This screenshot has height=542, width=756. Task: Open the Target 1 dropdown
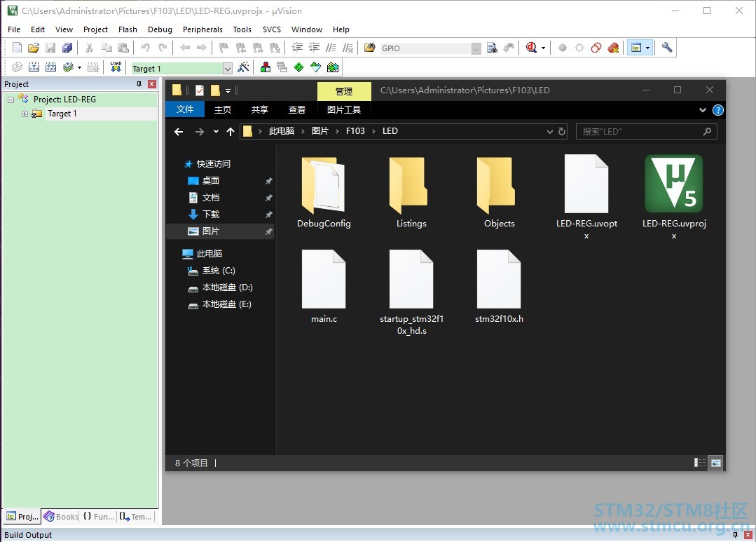click(228, 69)
